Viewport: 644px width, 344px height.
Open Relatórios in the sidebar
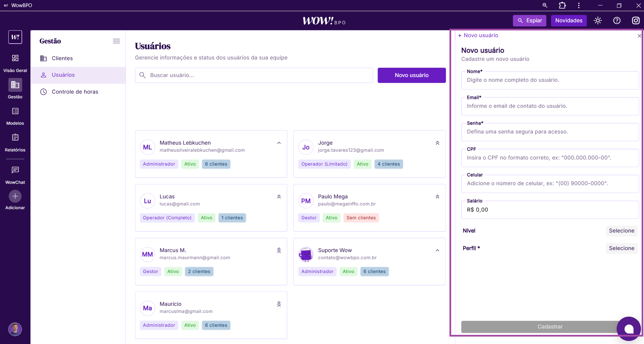point(15,138)
